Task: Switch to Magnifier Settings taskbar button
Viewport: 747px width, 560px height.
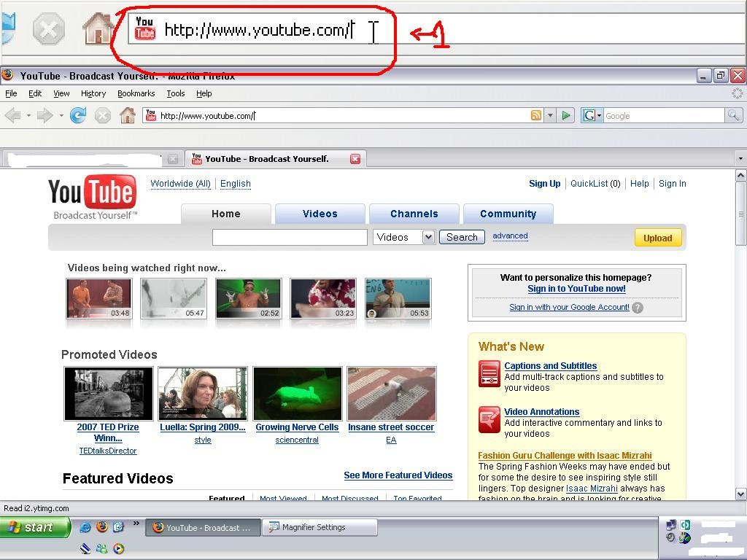Action: 320,527
